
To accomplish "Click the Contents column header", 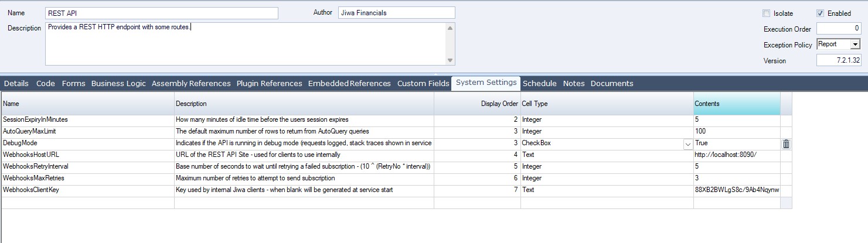I will tap(736, 104).
